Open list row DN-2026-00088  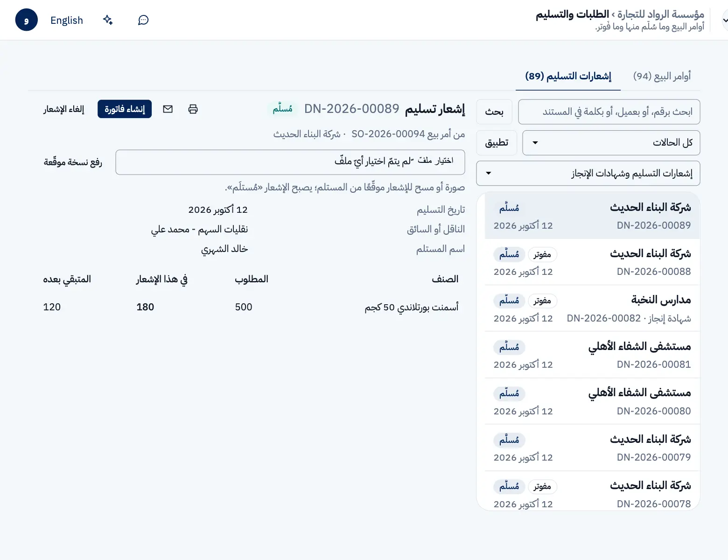[592, 262]
